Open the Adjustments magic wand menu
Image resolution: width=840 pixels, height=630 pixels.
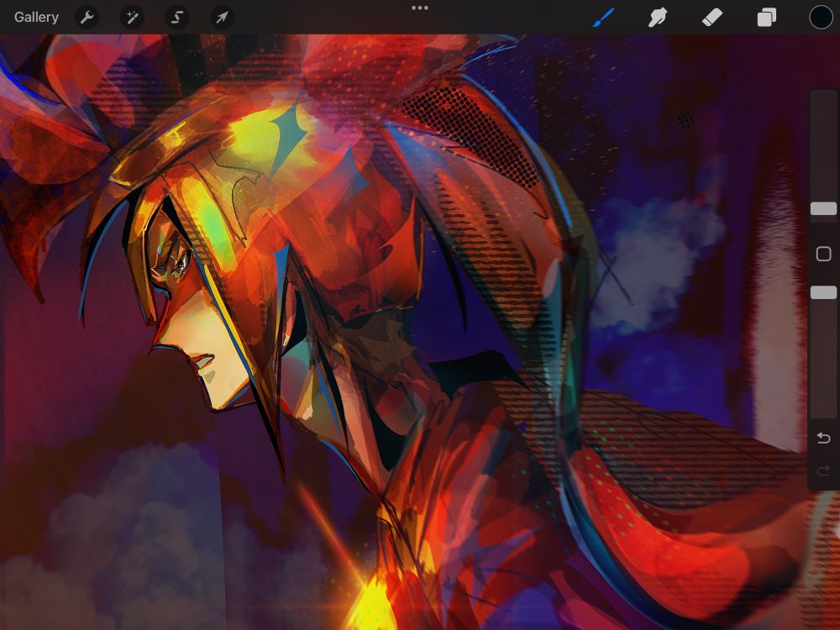click(x=132, y=18)
